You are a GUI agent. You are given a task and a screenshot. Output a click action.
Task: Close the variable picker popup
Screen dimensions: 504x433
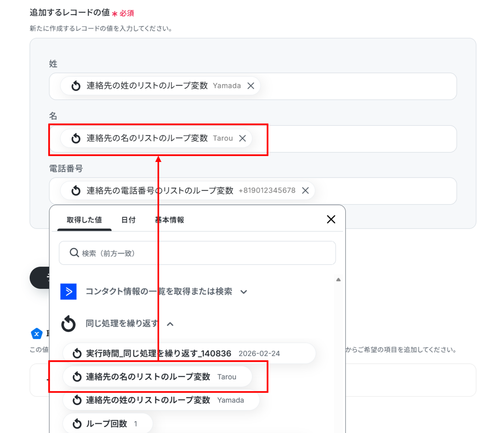(331, 219)
